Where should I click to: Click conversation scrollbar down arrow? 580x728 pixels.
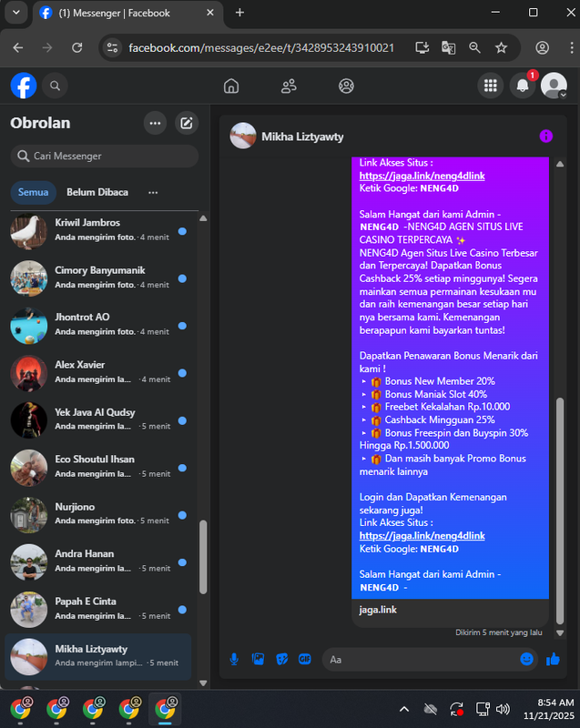click(560, 632)
